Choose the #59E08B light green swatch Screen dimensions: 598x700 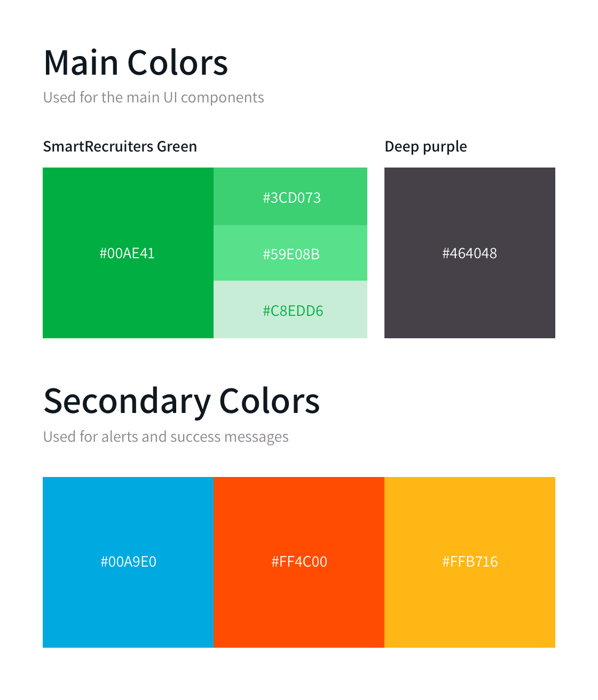pyautogui.click(x=290, y=253)
